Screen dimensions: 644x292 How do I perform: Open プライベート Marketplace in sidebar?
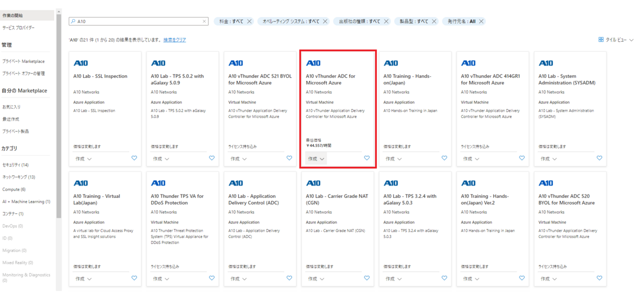pyautogui.click(x=23, y=62)
